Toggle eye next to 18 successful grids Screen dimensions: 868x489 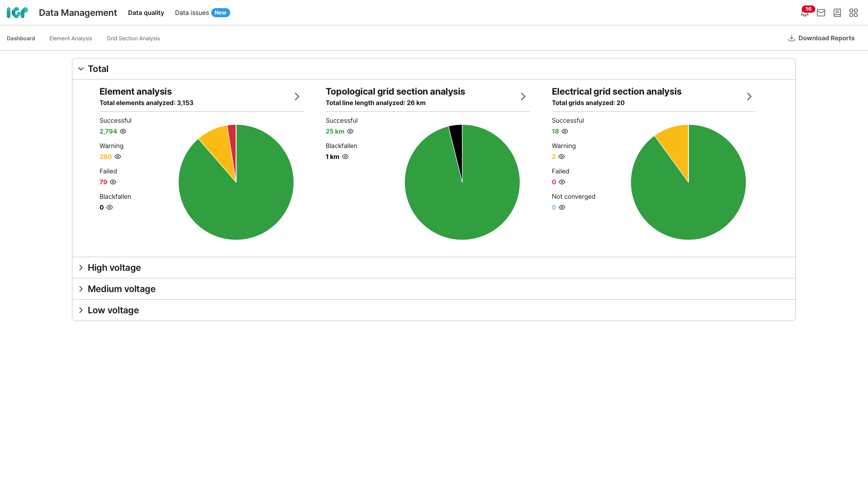point(564,131)
